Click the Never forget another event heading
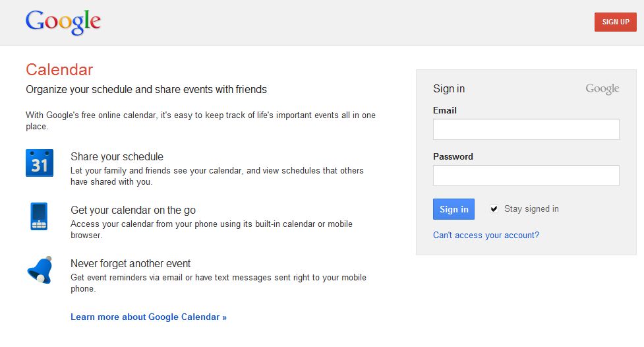The image size is (644, 347). 131,264
